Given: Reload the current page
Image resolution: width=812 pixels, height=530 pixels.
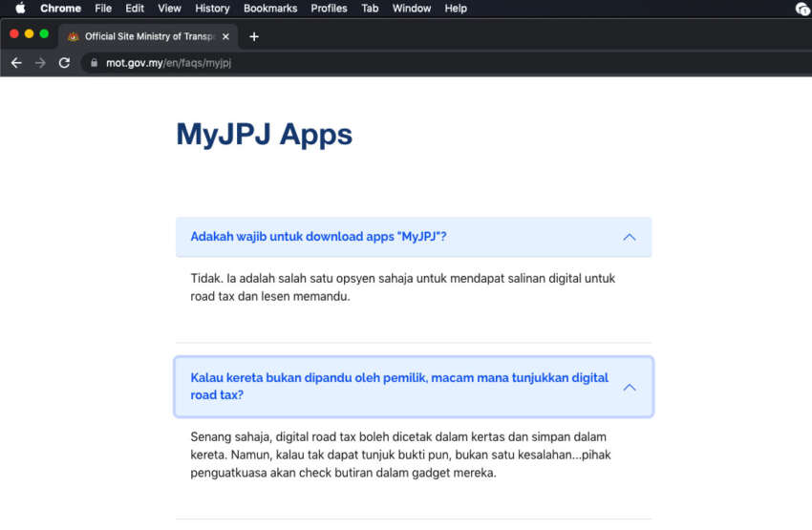Looking at the screenshot, I should coord(64,63).
